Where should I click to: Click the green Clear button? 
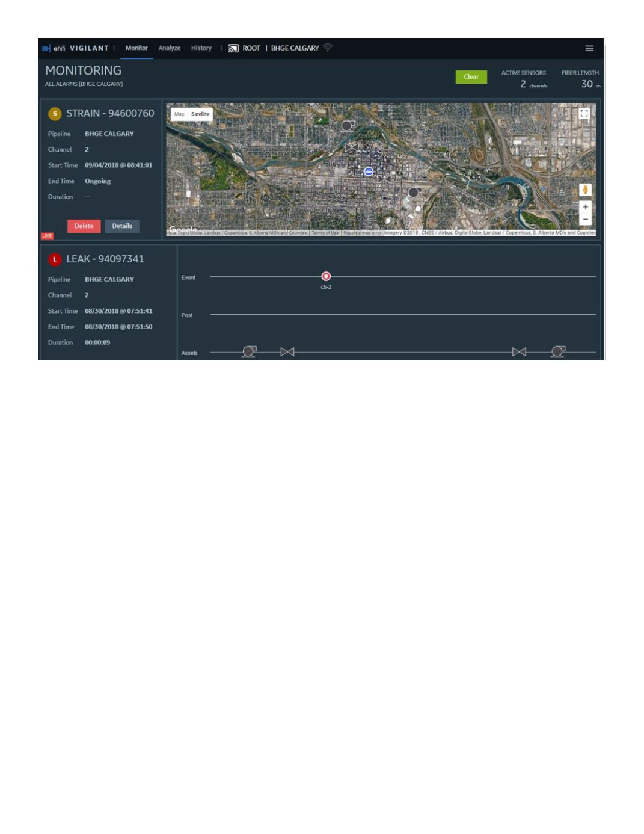tap(471, 77)
